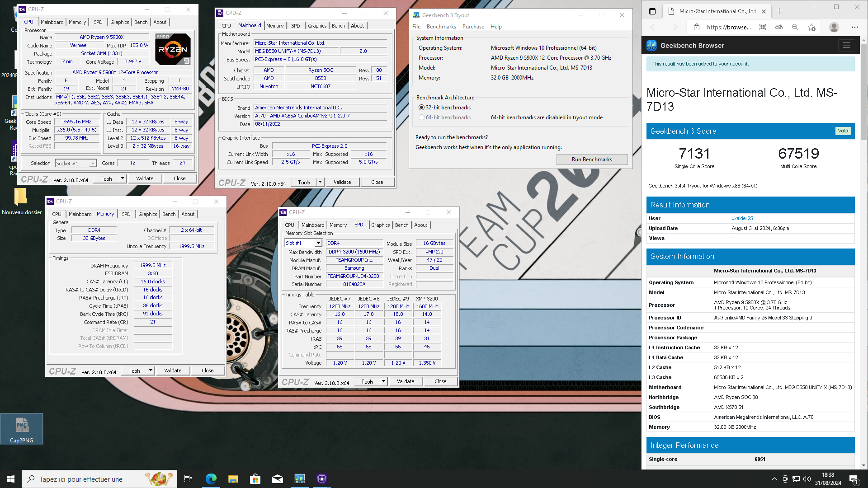
Task: Click the zoom-out magnifier icon in address bar
Action: [795, 27]
